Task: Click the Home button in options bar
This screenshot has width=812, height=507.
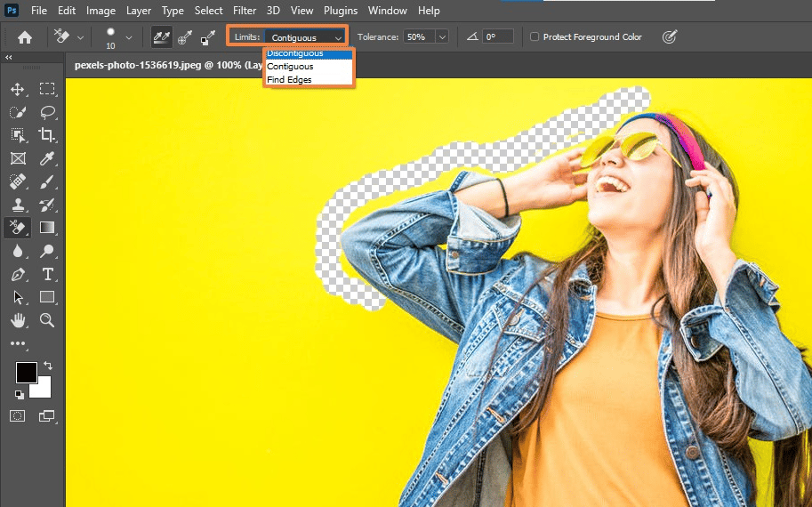Action: click(25, 37)
